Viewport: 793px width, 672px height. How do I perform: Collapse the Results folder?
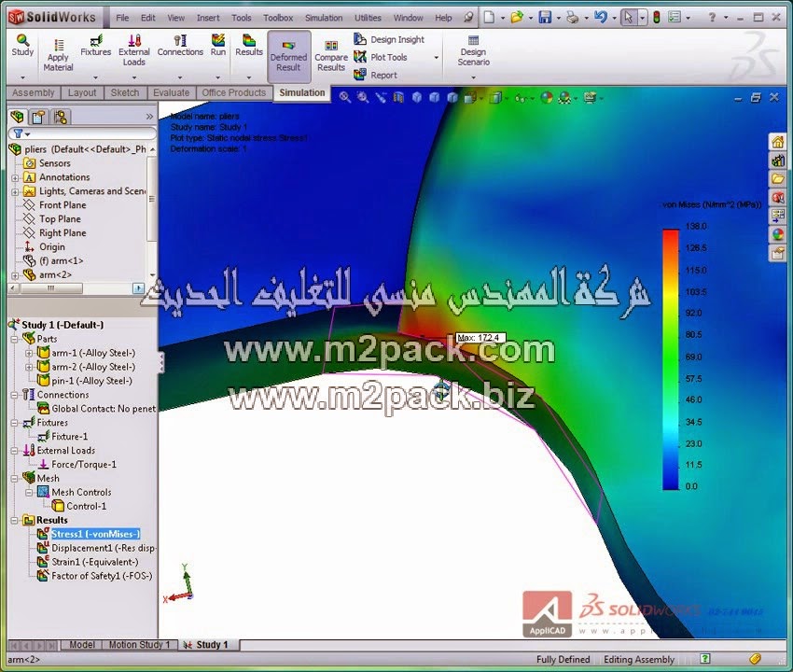(14, 520)
